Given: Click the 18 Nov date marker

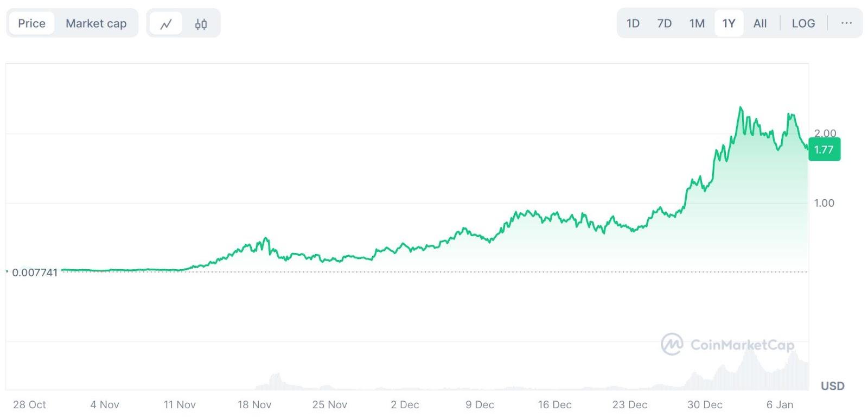Looking at the screenshot, I should [254, 404].
